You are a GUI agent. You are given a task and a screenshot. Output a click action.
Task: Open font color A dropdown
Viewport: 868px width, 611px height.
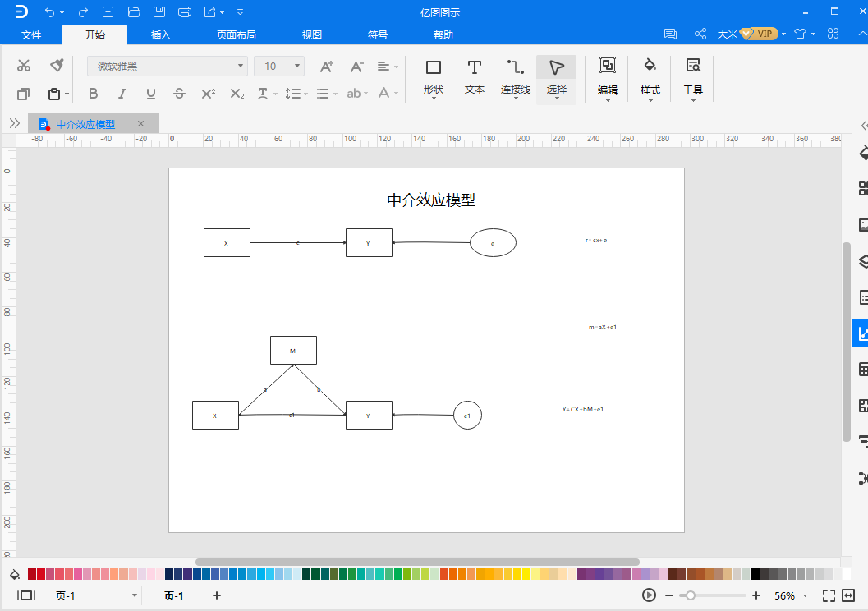tap(388, 94)
